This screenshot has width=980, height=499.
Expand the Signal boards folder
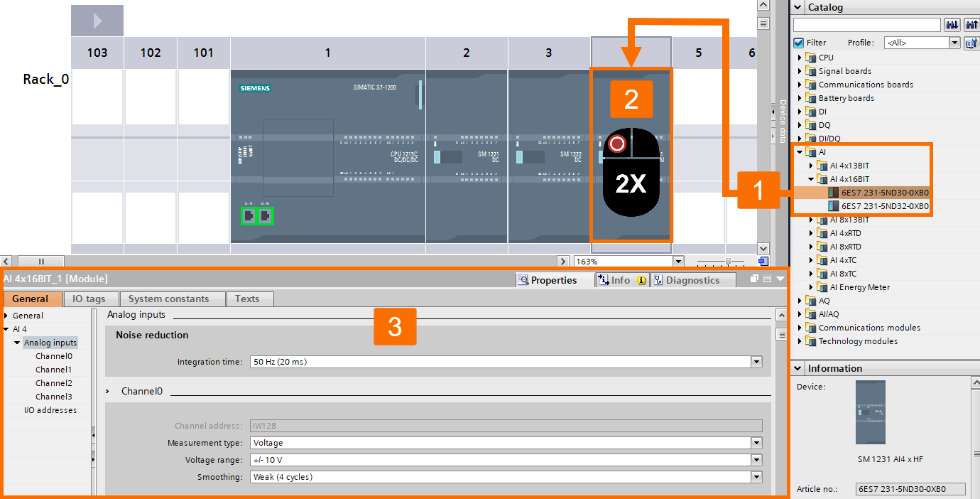pyautogui.click(x=800, y=71)
